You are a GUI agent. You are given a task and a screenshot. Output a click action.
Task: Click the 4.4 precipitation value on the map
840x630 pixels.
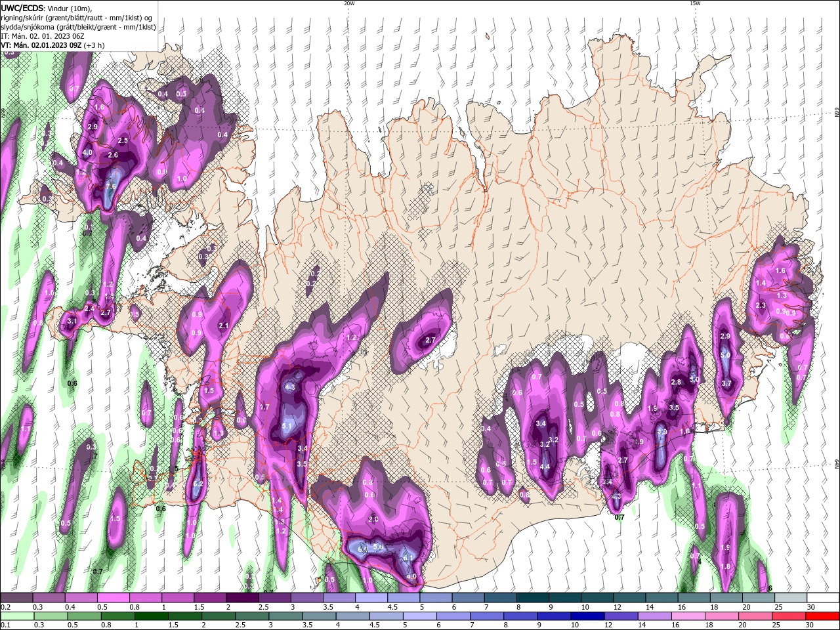click(544, 467)
